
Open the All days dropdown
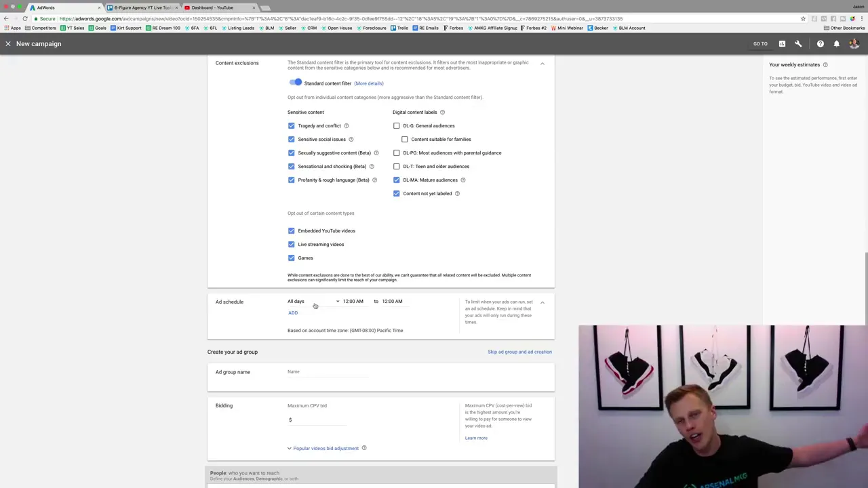(313, 301)
